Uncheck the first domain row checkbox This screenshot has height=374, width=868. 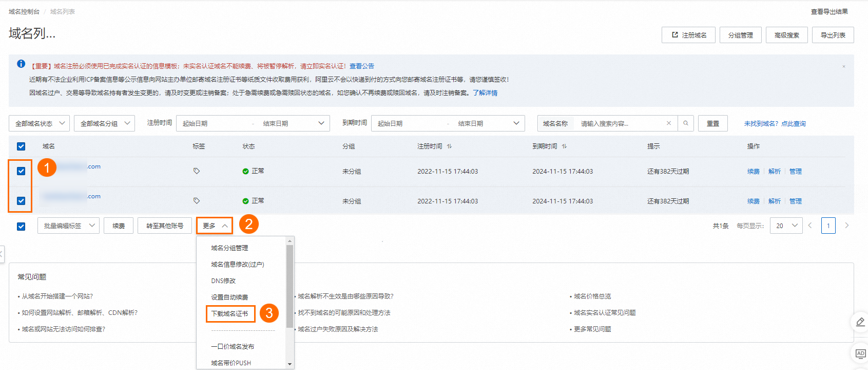click(x=21, y=171)
